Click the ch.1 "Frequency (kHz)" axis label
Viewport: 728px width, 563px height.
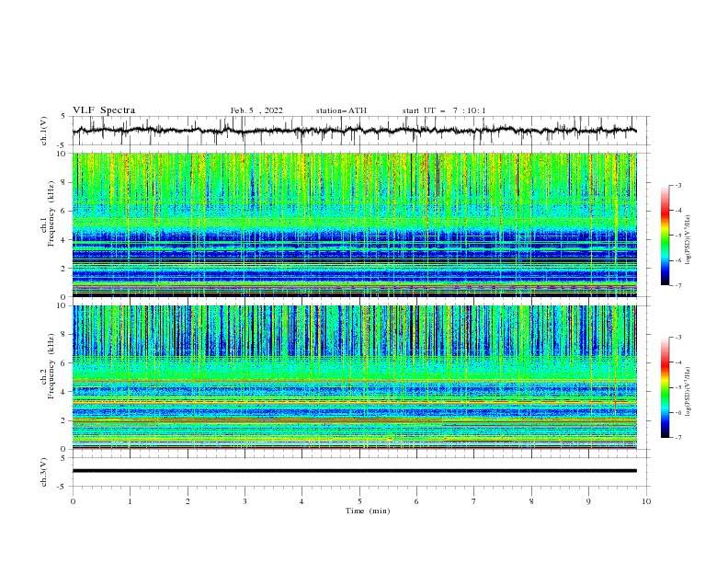[x=51, y=214]
